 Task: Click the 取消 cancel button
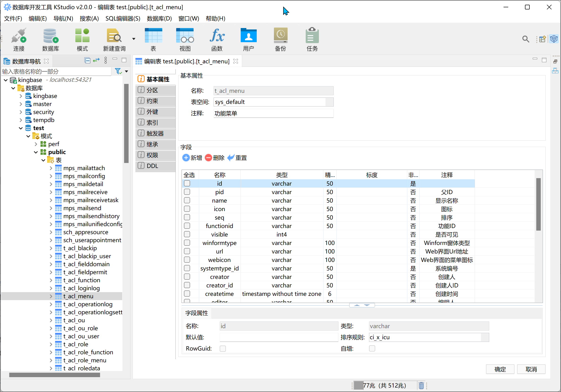coord(531,369)
